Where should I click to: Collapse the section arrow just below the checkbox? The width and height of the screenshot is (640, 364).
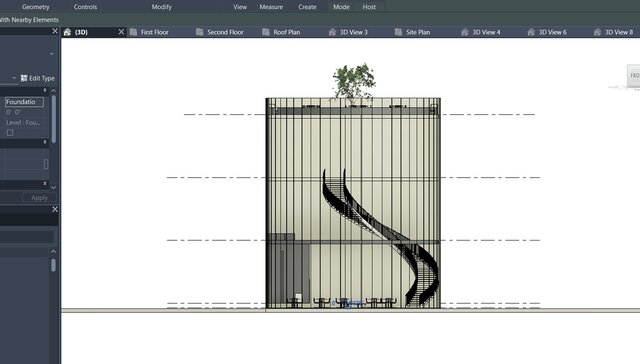tap(45, 142)
